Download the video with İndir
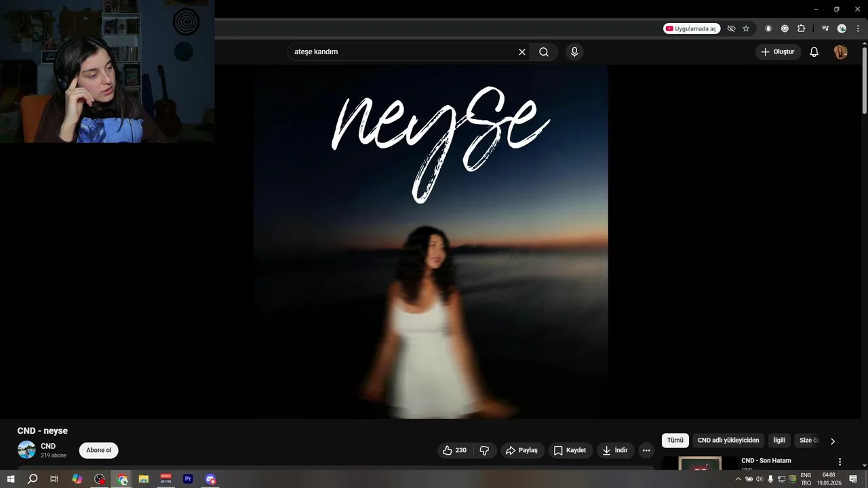Image resolution: width=868 pixels, height=488 pixels. [615, 450]
